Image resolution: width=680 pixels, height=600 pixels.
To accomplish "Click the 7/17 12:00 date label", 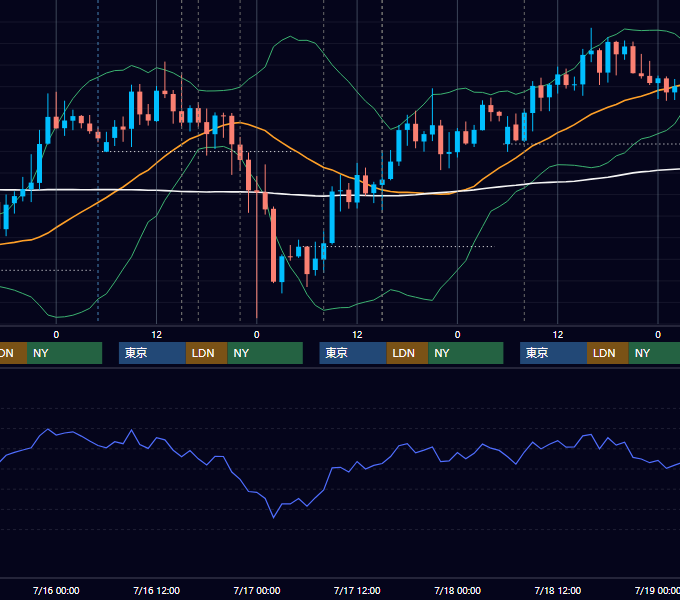I will click(357, 590).
